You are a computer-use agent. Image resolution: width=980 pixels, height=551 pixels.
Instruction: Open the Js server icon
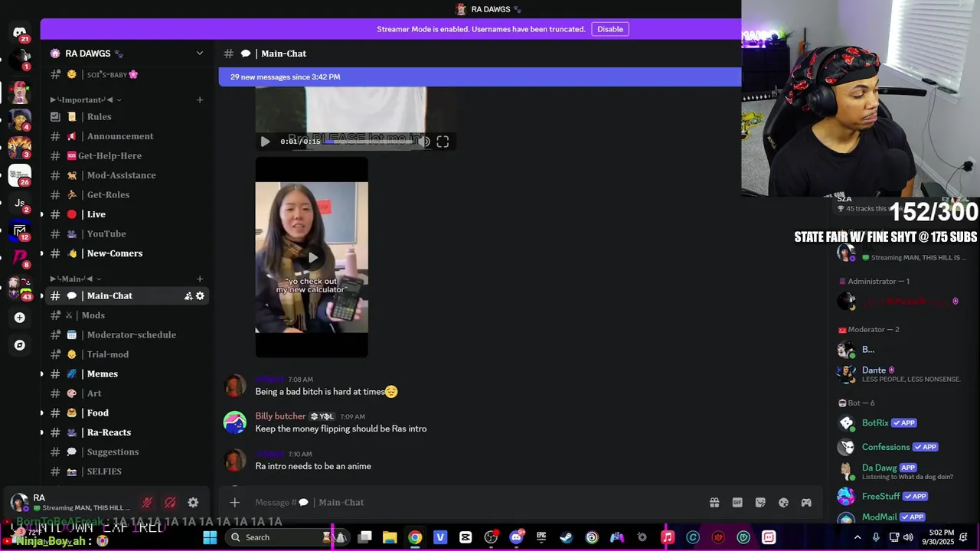point(20,204)
